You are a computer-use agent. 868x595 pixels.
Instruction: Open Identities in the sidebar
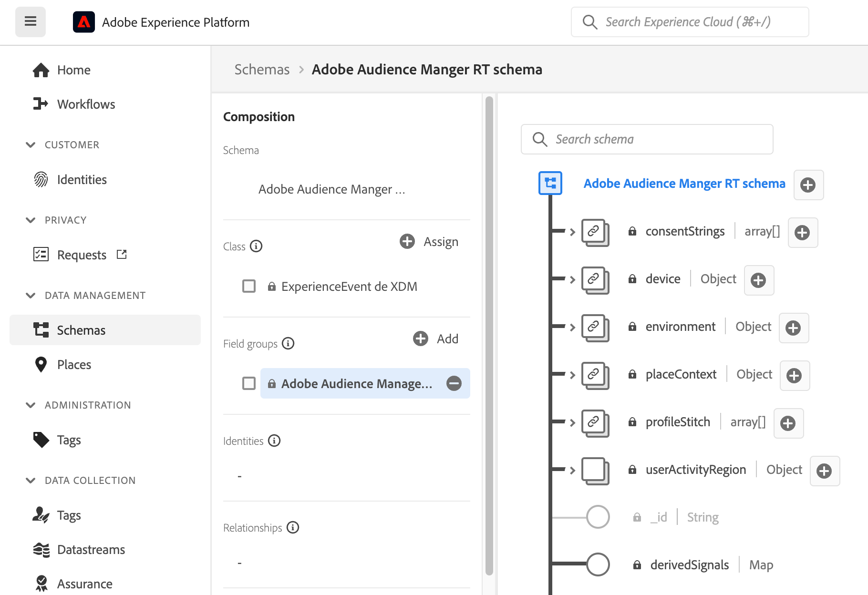(82, 180)
